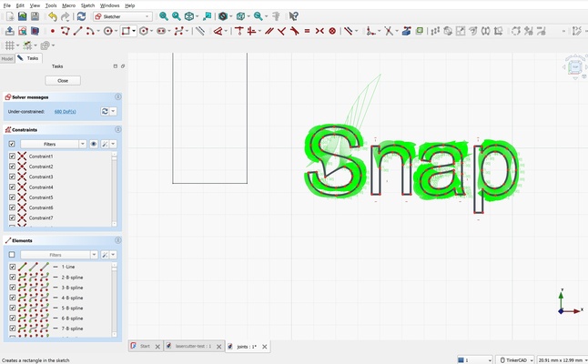Select the Create circle tool

pyautogui.click(x=108, y=31)
